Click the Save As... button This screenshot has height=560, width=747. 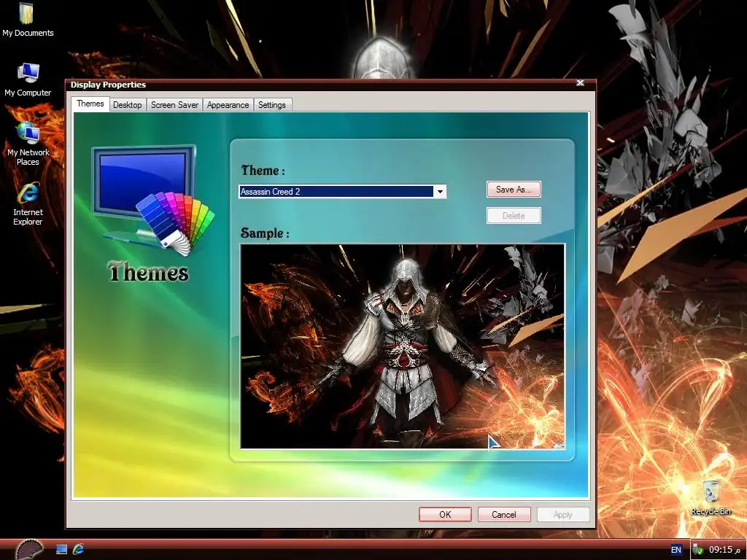pyautogui.click(x=514, y=189)
